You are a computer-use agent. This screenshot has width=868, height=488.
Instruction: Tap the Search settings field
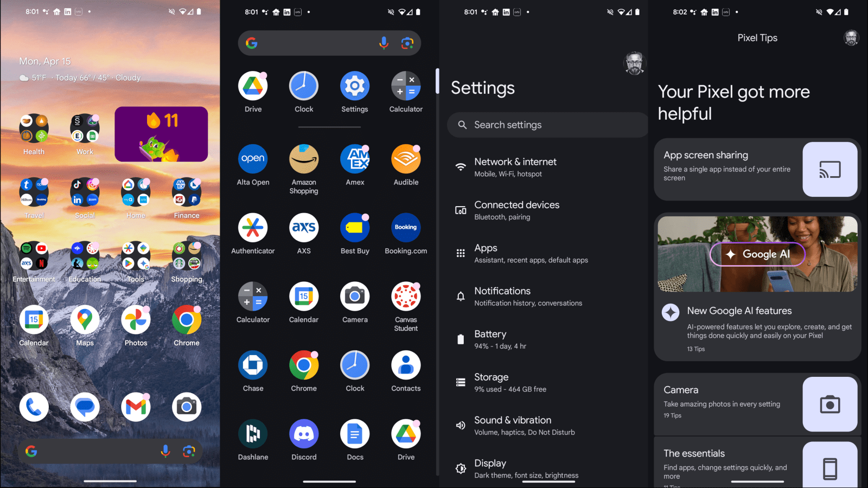click(547, 125)
